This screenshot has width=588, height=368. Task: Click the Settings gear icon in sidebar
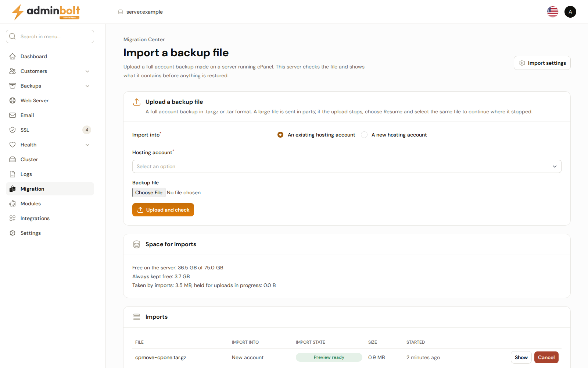12,233
